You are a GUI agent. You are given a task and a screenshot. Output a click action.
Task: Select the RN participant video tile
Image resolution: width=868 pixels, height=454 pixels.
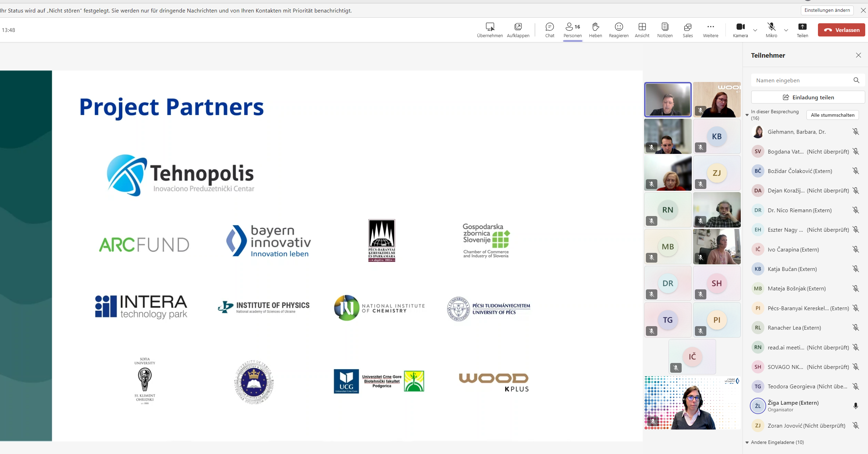click(667, 210)
